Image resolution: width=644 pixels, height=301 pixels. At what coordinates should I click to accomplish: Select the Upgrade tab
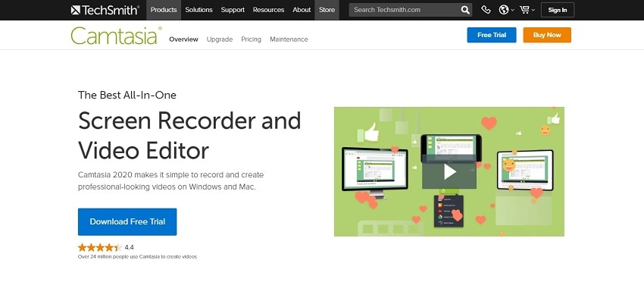click(220, 39)
